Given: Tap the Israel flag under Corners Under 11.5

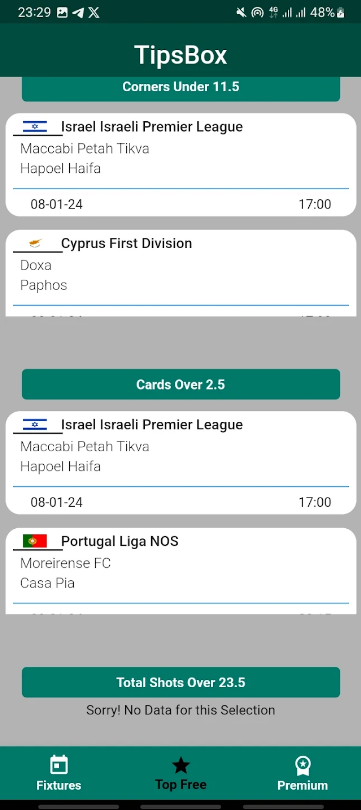Looking at the screenshot, I should pyautogui.click(x=35, y=127).
